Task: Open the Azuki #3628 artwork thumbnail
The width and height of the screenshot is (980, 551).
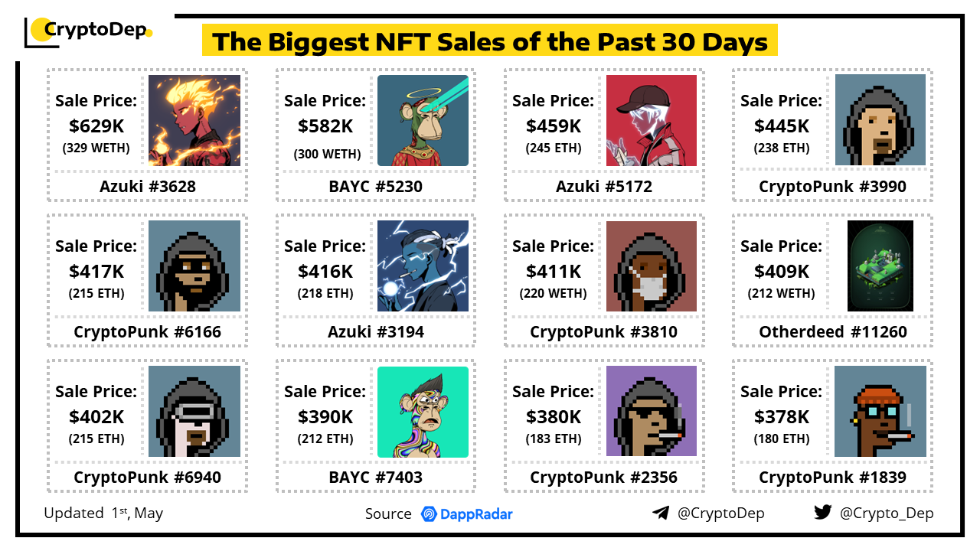Action: pyautogui.click(x=194, y=120)
